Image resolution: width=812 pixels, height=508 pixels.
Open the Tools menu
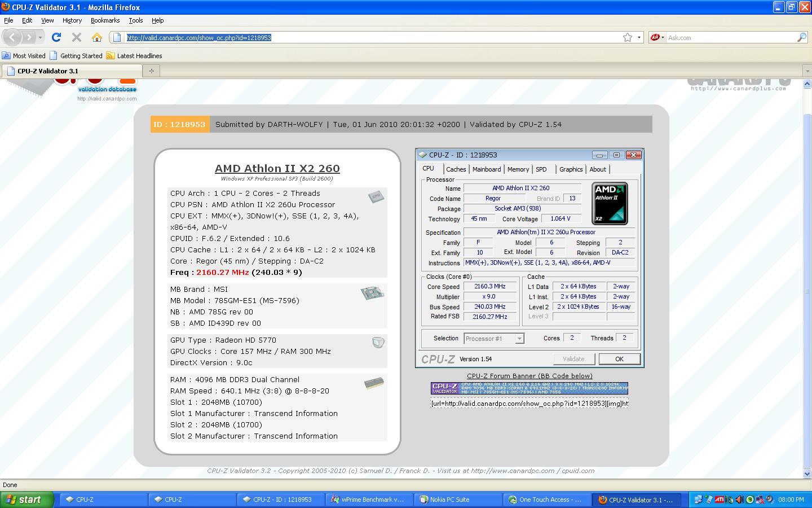(x=135, y=20)
